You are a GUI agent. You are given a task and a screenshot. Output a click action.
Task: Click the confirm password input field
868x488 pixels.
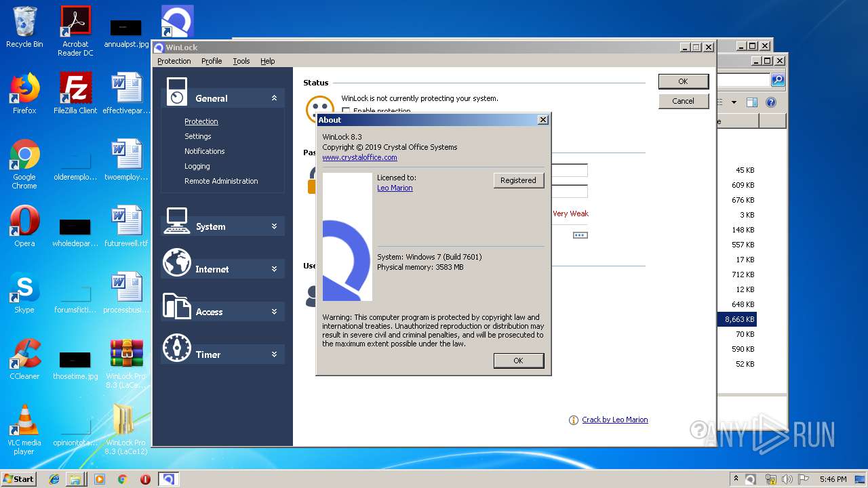pos(570,191)
